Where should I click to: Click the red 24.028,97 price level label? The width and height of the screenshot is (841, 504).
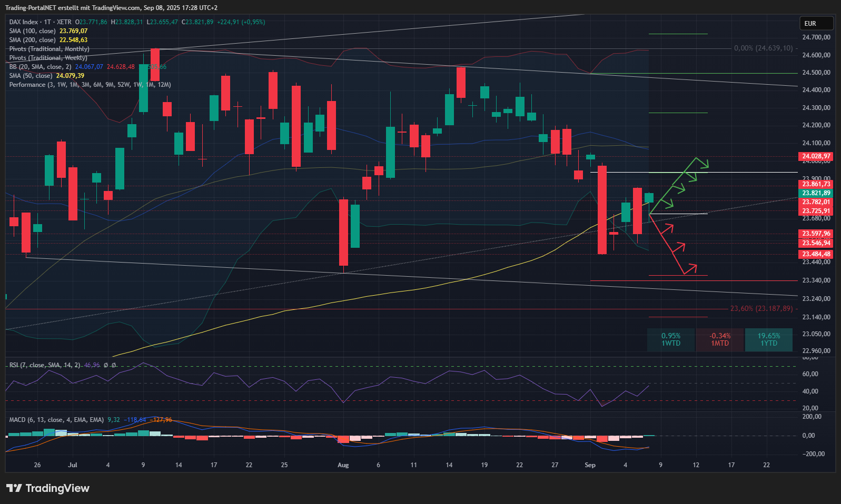pos(816,156)
